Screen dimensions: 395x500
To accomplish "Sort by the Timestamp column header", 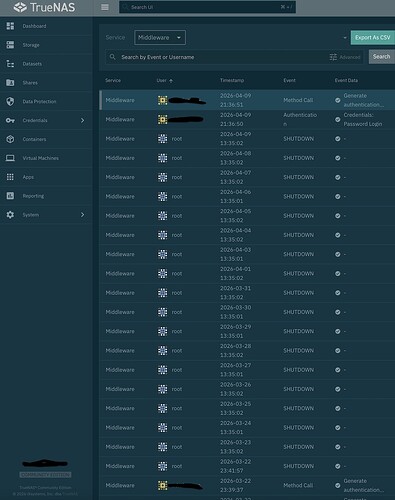I will [232, 80].
